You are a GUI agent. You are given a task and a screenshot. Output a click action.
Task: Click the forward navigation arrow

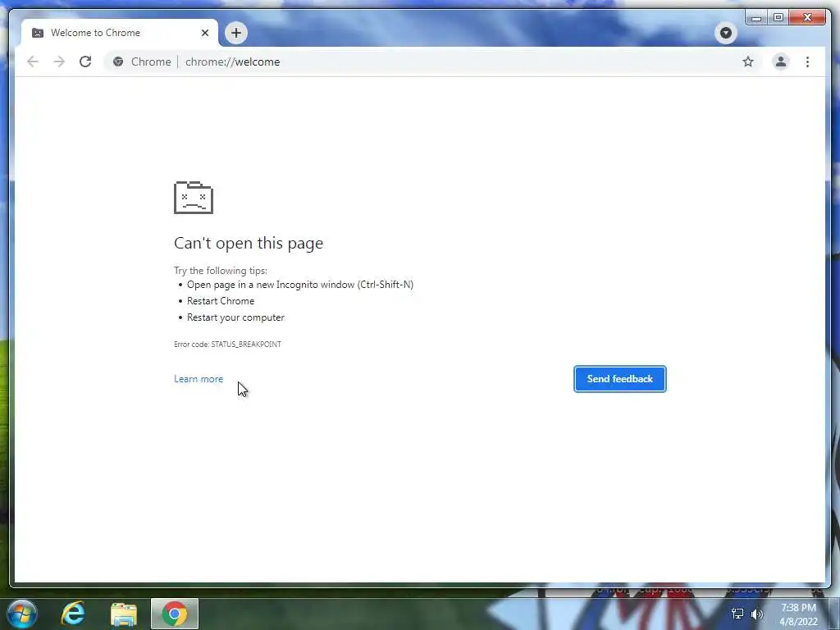tap(59, 62)
